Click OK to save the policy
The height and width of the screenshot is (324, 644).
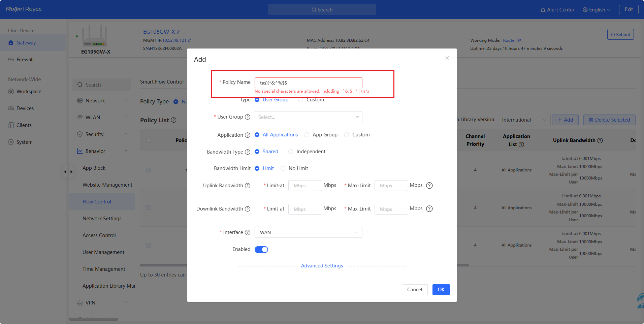[x=441, y=290]
